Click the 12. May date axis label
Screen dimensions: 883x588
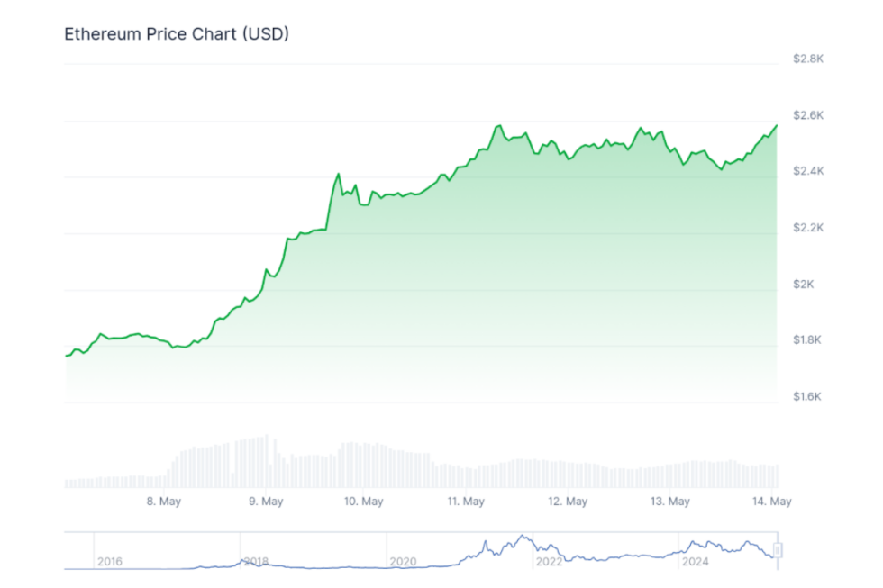point(567,502)
